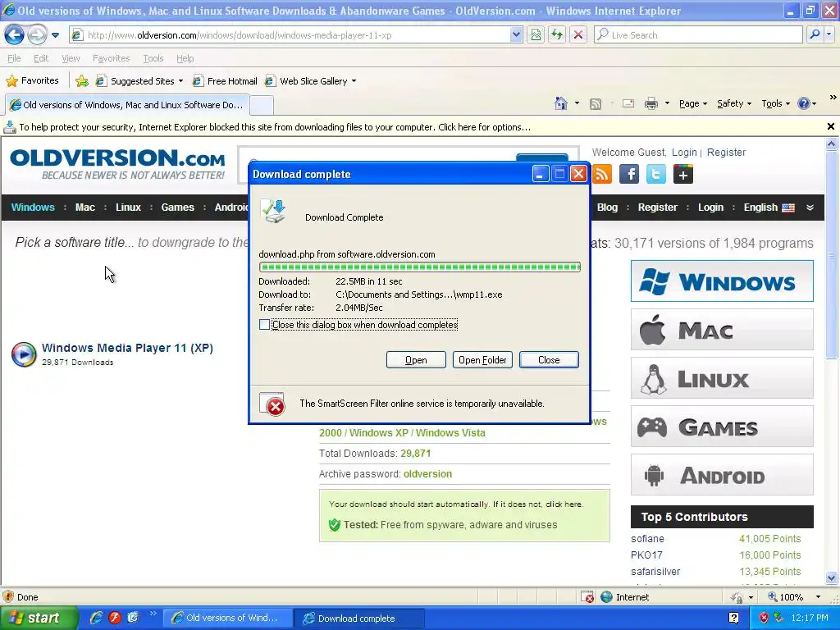Open the Help menu

(x=185, y=58)
